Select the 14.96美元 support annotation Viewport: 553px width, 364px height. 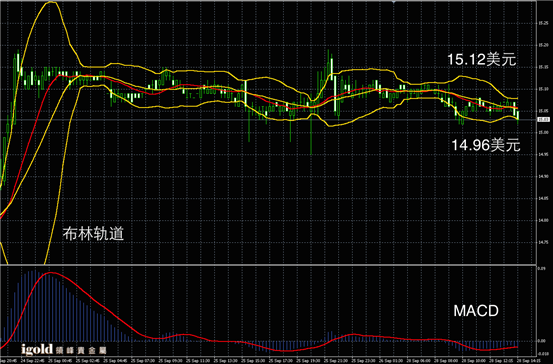(x=486, y=145)
